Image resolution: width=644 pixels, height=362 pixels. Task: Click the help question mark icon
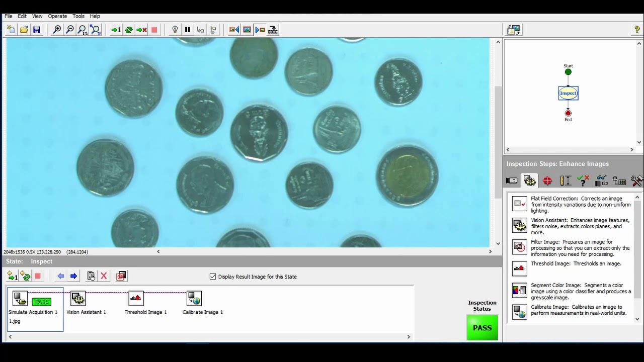click(x=637, y=30)
